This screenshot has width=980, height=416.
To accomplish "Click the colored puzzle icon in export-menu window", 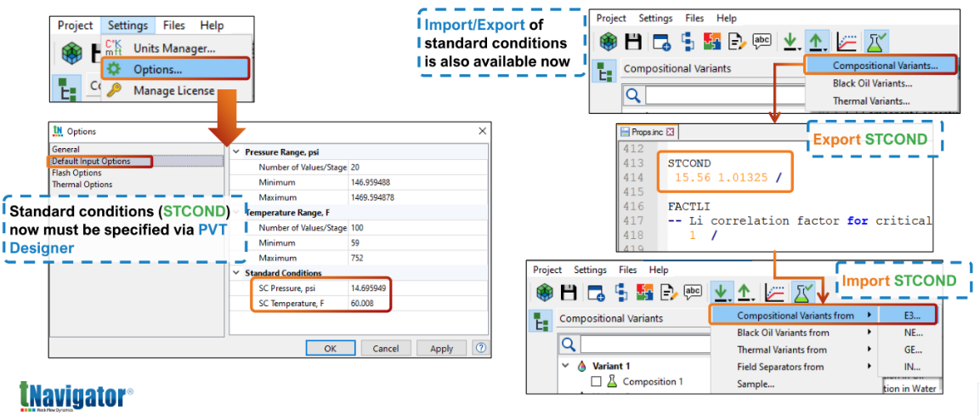I will (712, 42).
